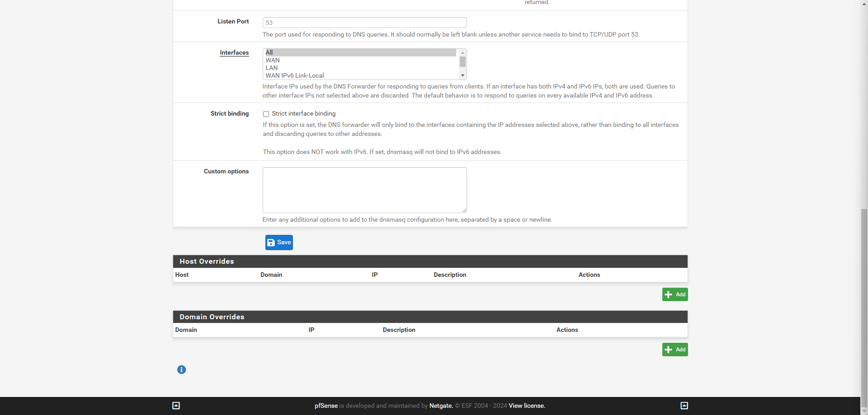Select 'WAN' in the Interfaces list
Screen dimensions: 868x415
tap(360, 60)
